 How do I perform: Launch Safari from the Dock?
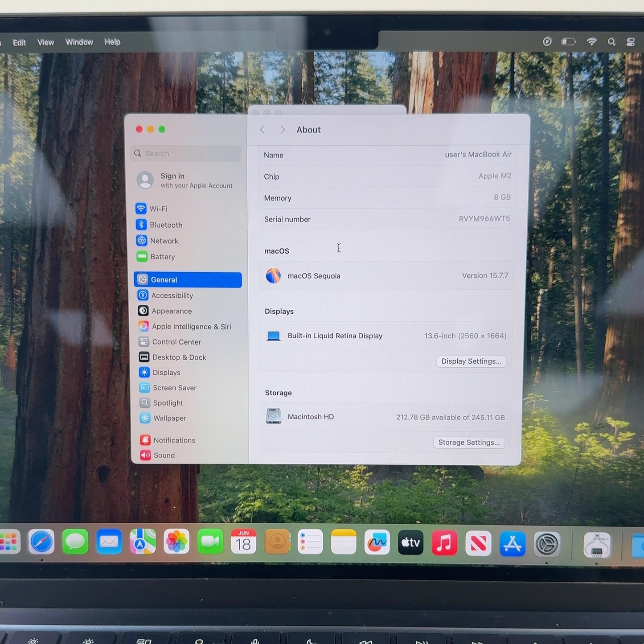pyautogui.click(x=42, y=542)
